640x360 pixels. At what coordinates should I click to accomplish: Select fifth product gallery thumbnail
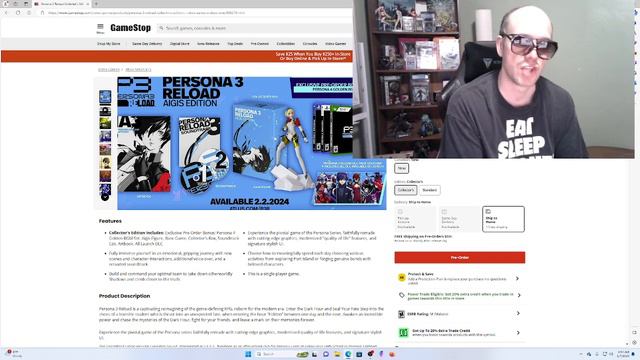(x=105, y=149)
